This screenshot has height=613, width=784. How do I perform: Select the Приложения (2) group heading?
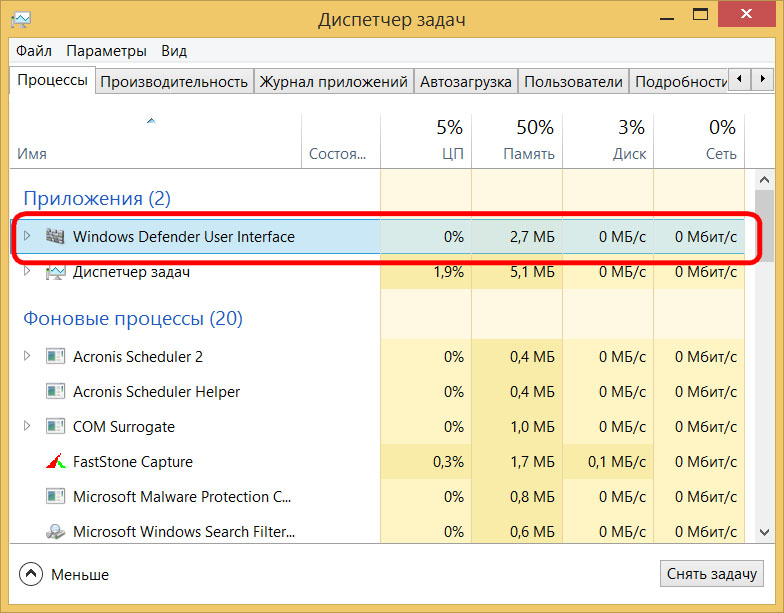click(x=97, y=198)
